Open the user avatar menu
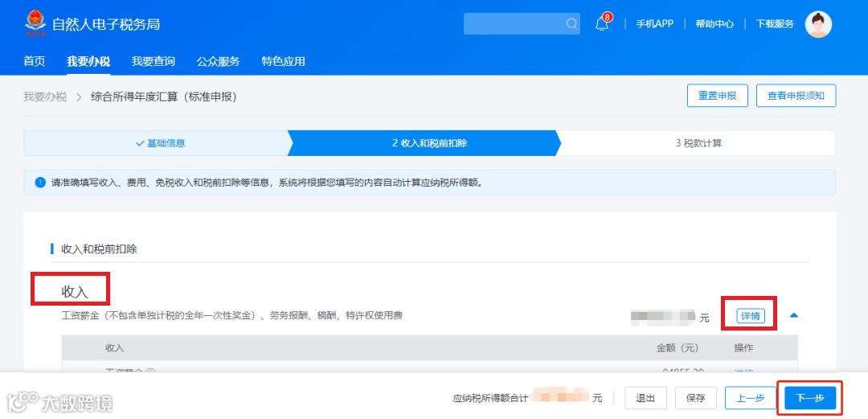Viewport: 868px width, 419px height. 818,24
